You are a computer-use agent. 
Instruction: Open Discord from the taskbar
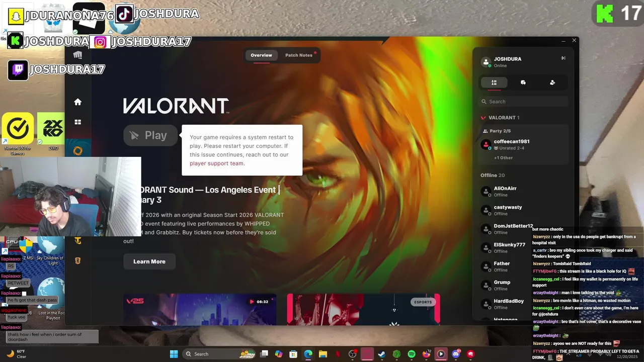tap(456, 354)
